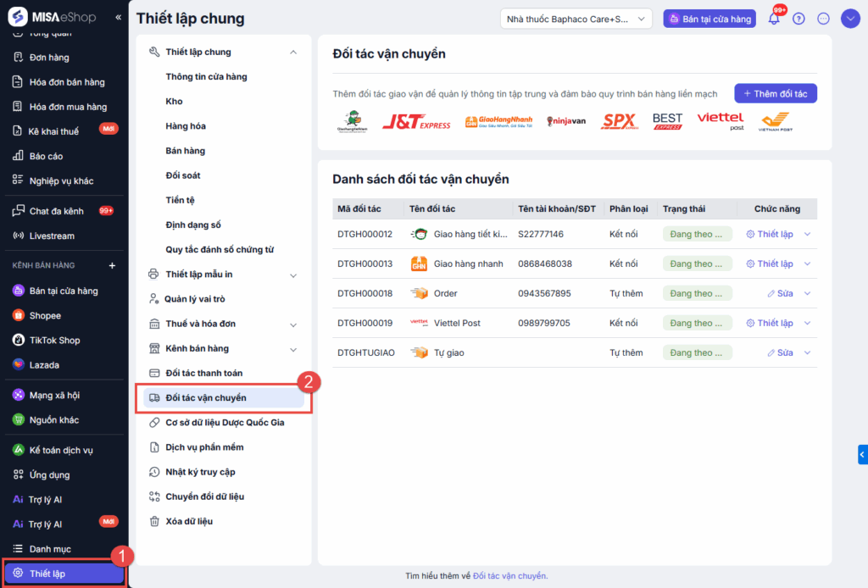Collapse the sidebar with double-chevron icon
The width and height of the screenshot is (868, 588).
pos(119,17)
